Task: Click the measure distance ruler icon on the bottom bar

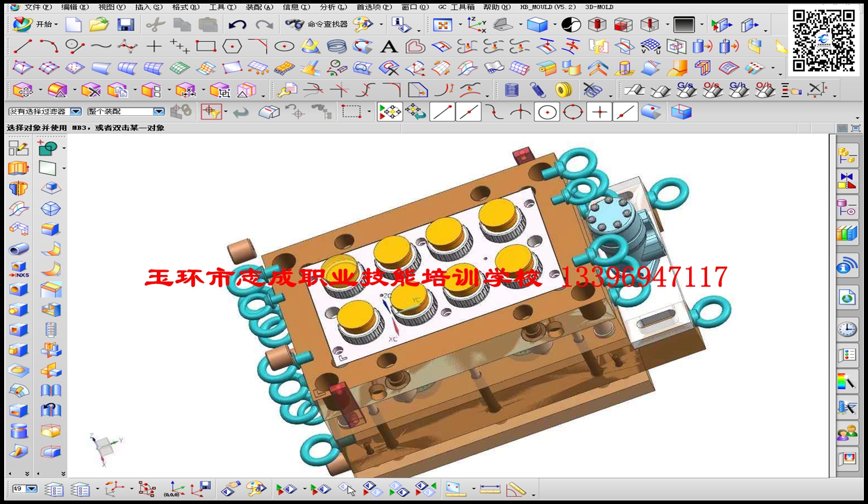Action: [490, 490]
